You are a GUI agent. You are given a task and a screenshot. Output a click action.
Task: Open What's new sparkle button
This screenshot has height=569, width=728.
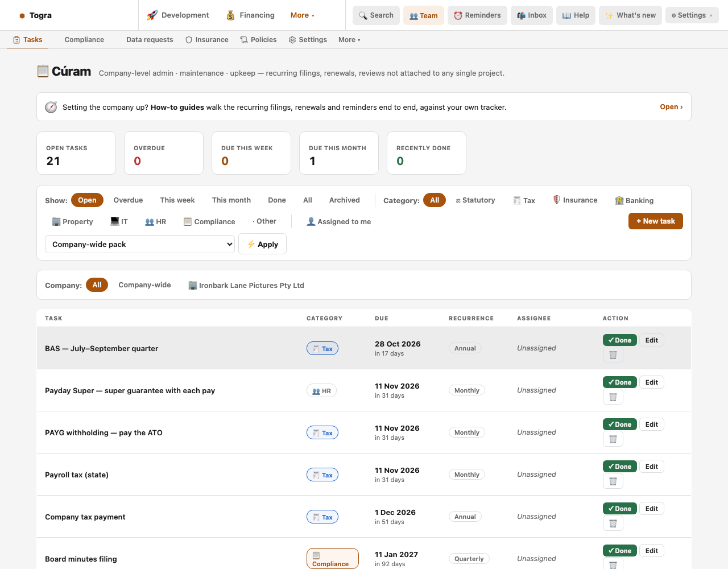630,15
